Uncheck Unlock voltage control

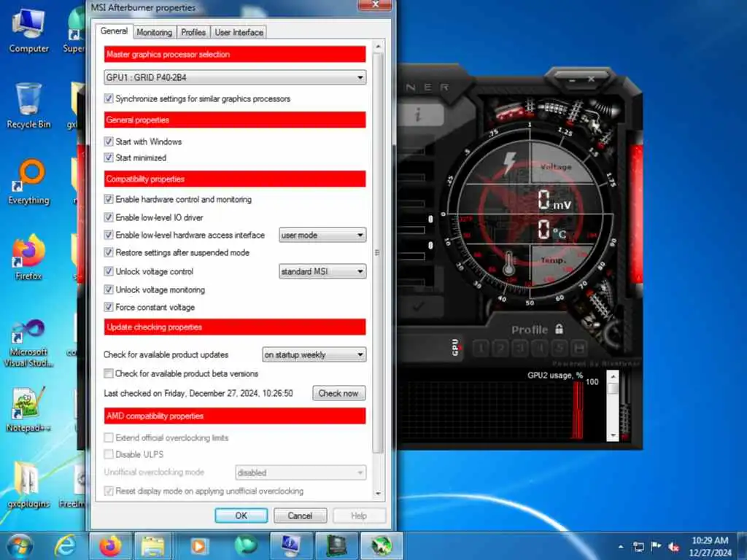(x=109, y=271)
